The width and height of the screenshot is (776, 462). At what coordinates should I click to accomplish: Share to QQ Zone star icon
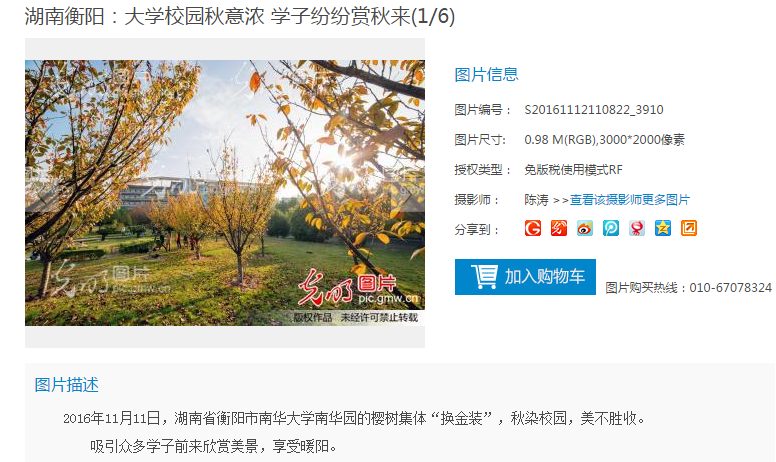pyautogui.click(x=663, y=228)
